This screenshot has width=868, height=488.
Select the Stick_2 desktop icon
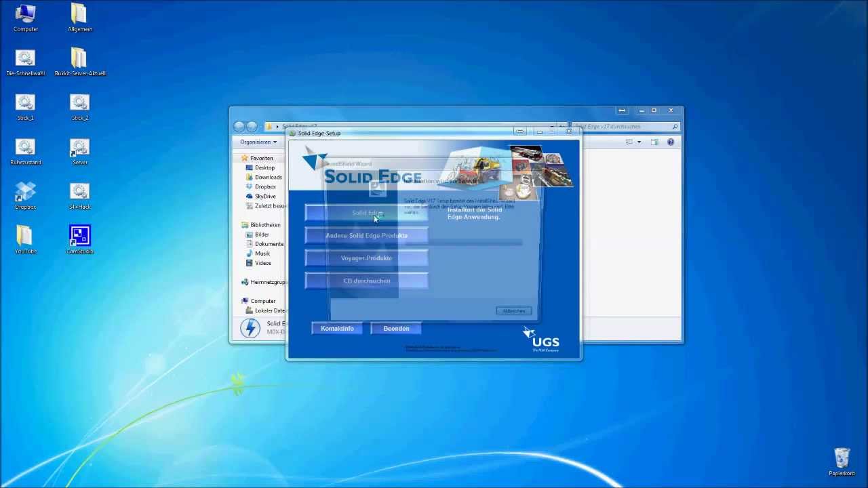[79, 106]
